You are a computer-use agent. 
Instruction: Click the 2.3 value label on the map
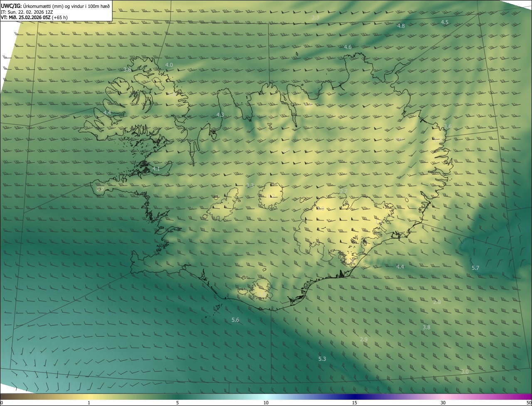coord(315,17)
